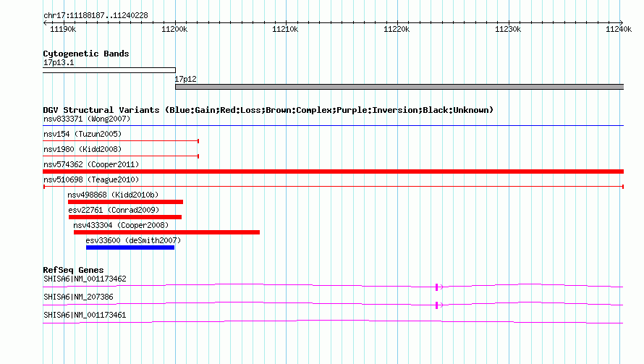Select the blue esv33600 (deSmith2007) gain bar
The image size is (644, 364).
pyautogui.click(x=130, y=247)
